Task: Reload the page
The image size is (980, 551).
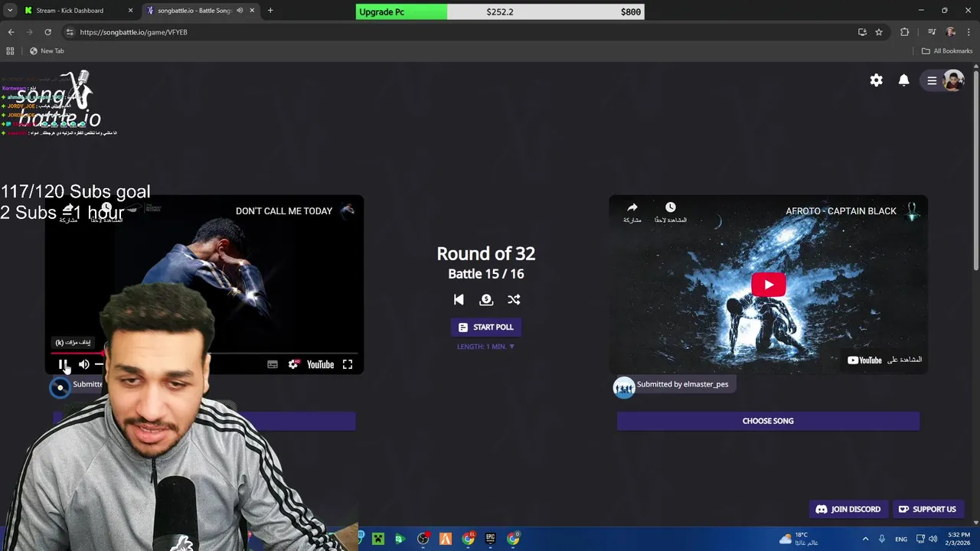Action: point(47,32)
